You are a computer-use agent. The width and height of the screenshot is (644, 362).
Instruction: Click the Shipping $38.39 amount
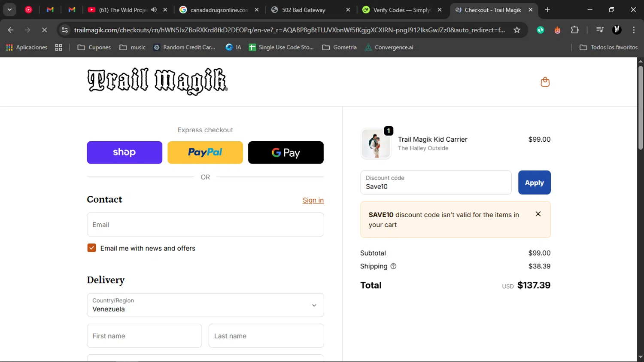click(539, 266)
